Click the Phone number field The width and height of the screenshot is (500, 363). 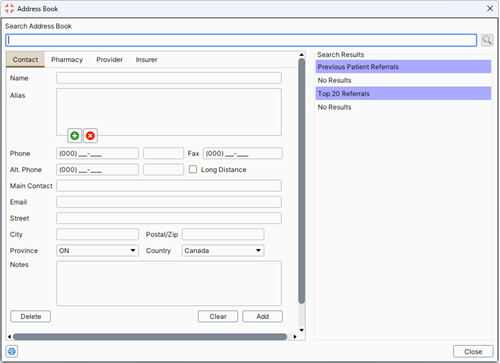coord(97,153)
